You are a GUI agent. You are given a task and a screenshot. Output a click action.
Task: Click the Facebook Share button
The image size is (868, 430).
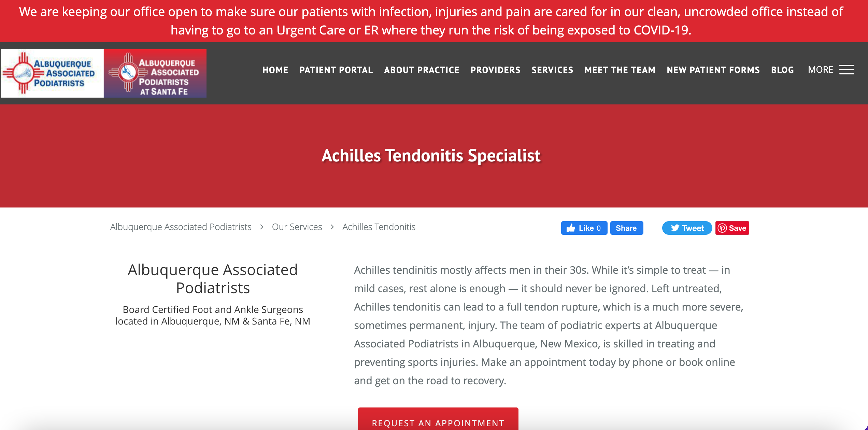[x=627, y=228]
